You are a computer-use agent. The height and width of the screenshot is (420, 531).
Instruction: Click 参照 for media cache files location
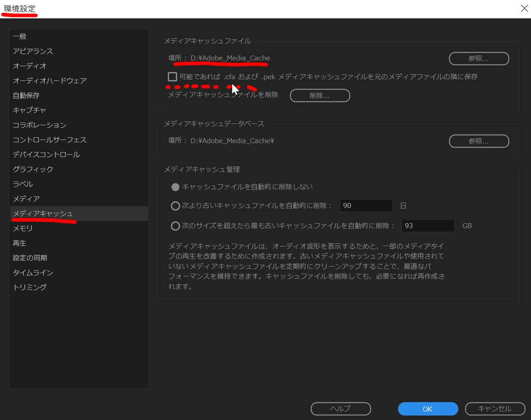click(479, 59)
